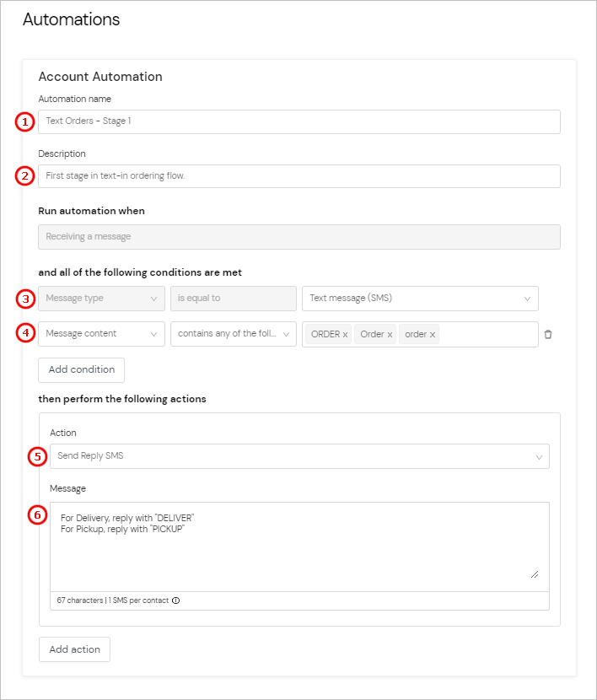The height and width of the screenshot is (700, 597).
Task: Click the message textarea resize handle
Action: (535, 572)
